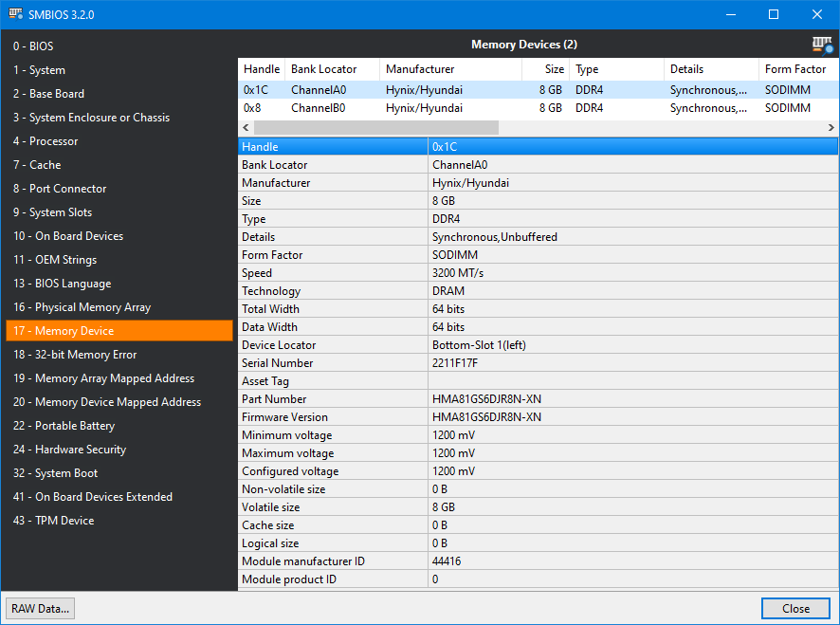This screenshot has width=840, height=625.
Task: Click the Bank Locator property label
Action: (x=274, y=165)
